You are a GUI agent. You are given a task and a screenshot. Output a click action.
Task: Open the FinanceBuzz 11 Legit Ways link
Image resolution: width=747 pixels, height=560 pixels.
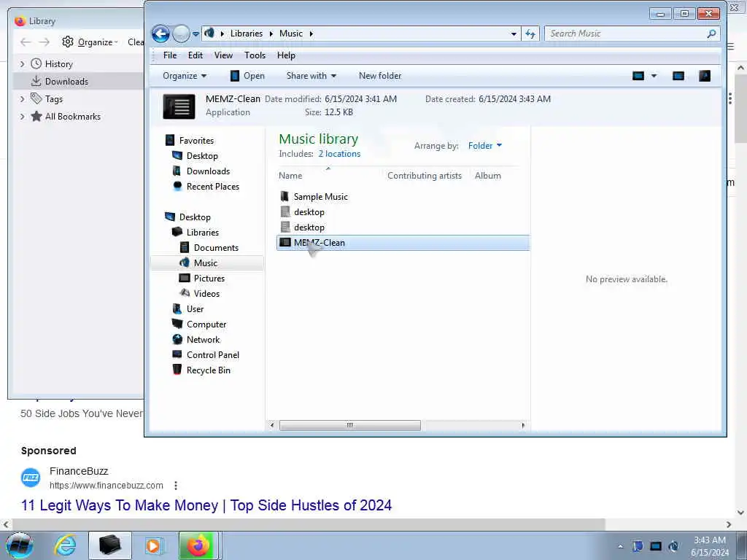click(206, 505)
